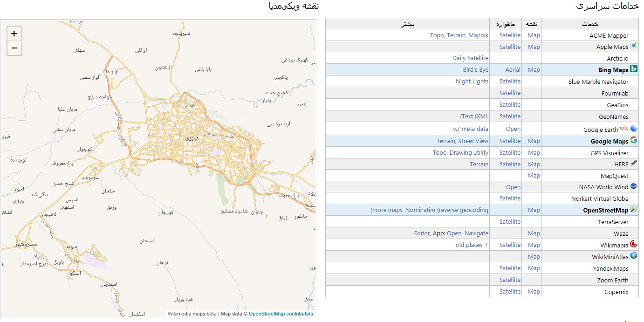Open Zoom Earth Satellite link
The height and width of the screenshot is (322, 644).
click(x=510, y=280)
